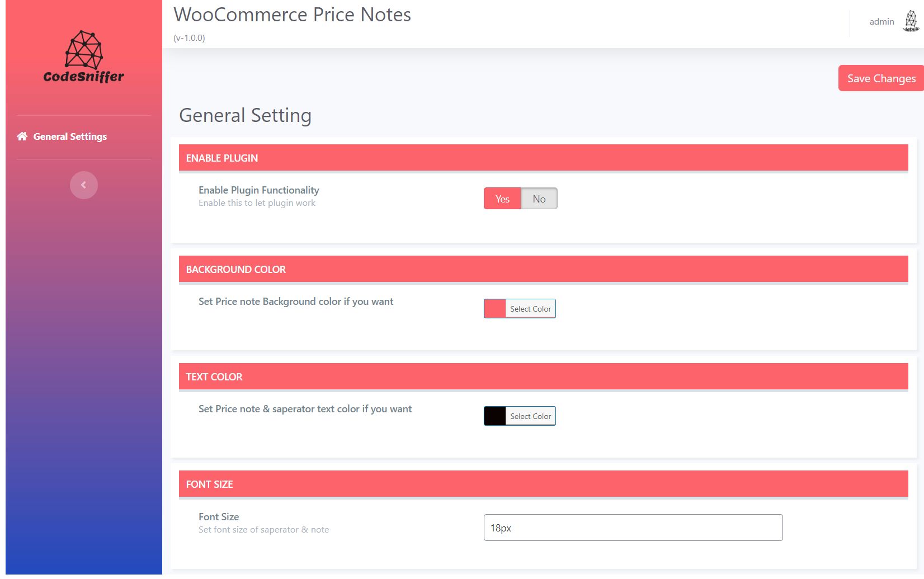Screen dimensions: 924x579
Task: Click the admin username link
Action: pyautogui.click(x=881, y=22)
